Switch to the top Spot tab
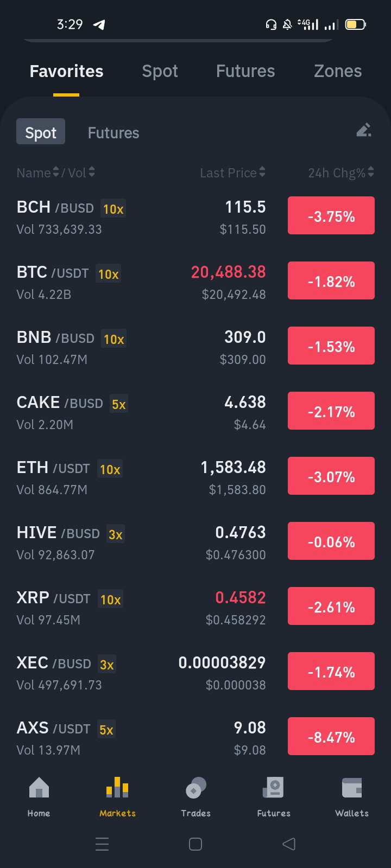The image size is (391, 868). pos(160,71)
